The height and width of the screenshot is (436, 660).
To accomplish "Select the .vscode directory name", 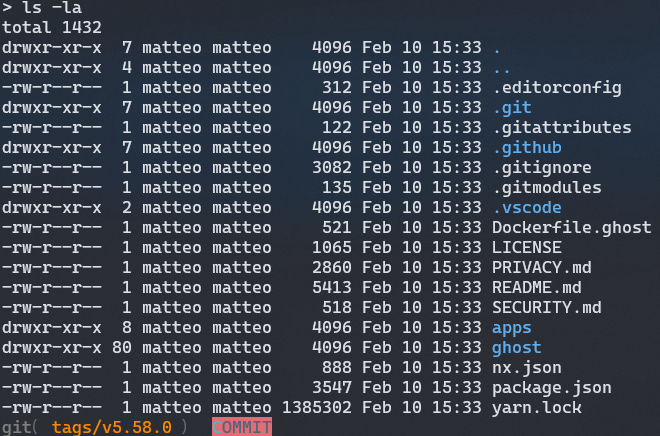I will point(526,208).
